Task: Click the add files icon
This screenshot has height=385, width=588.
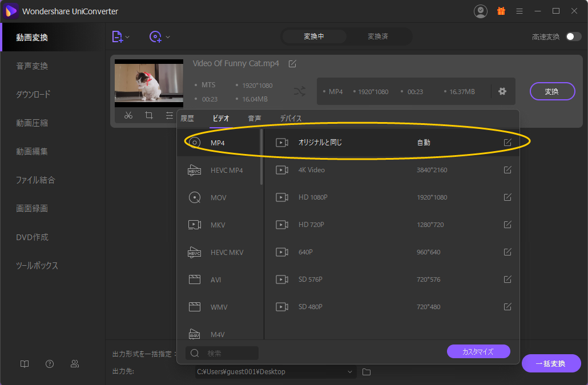Action: point(117,37)
